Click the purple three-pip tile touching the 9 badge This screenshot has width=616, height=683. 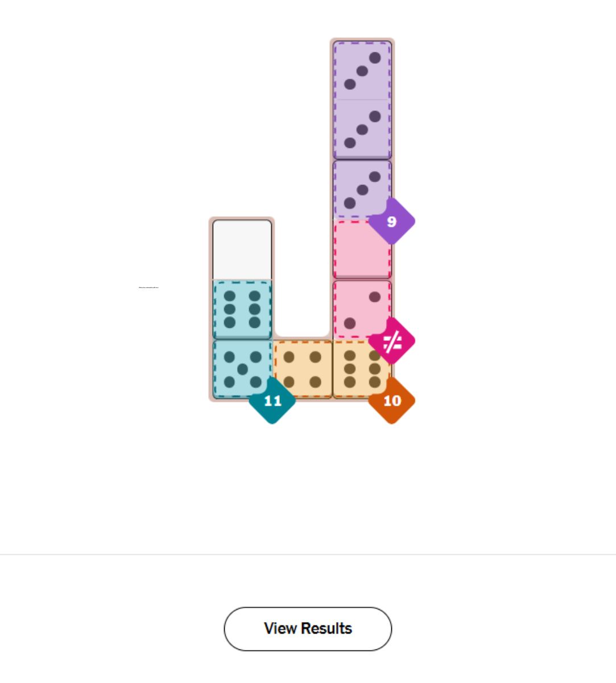point(362,190)
